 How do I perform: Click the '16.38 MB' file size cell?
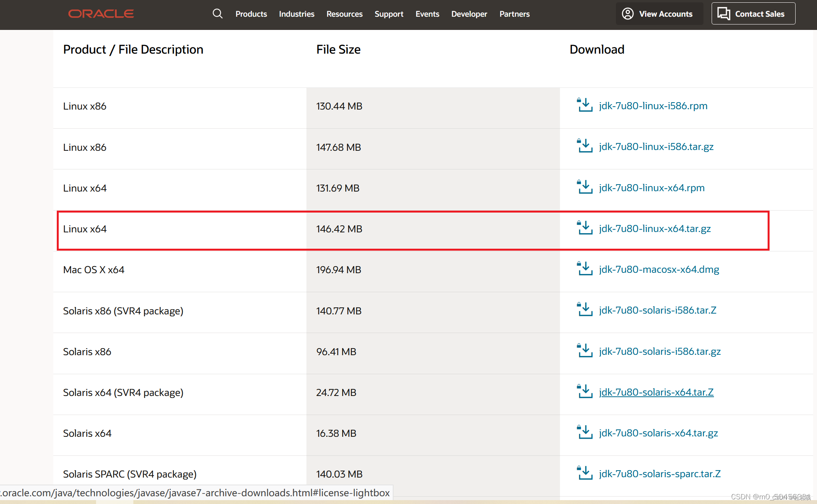[433, 435]
